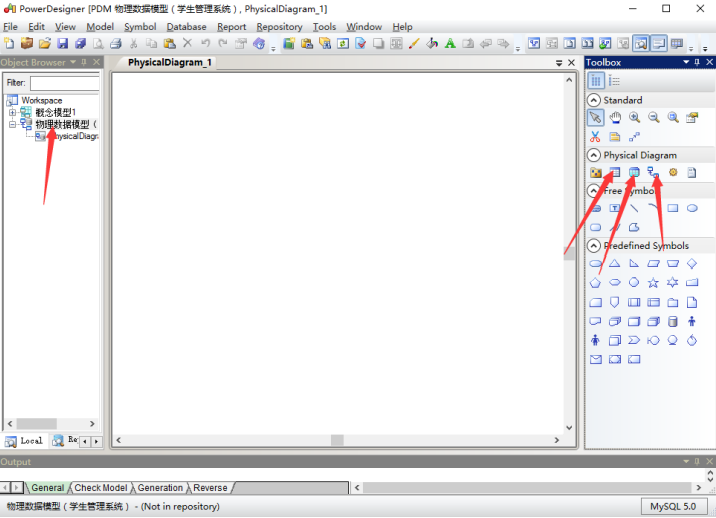The image size is (716, 518).
Task: Select the Reference tool in Physical Diagram toolbox
Action: pos(653,173)
